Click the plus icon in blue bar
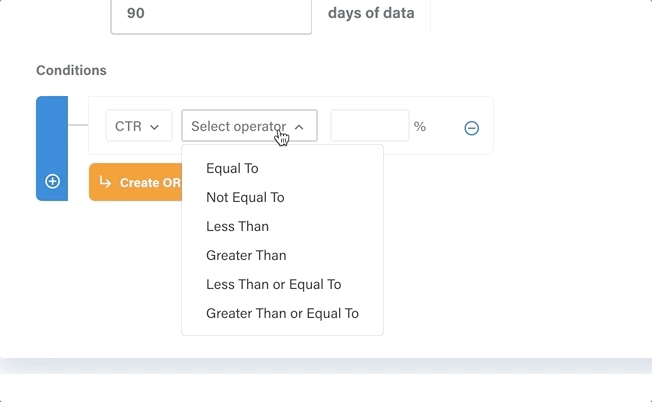This screenshot has width=652, height=402. (52, 181)
